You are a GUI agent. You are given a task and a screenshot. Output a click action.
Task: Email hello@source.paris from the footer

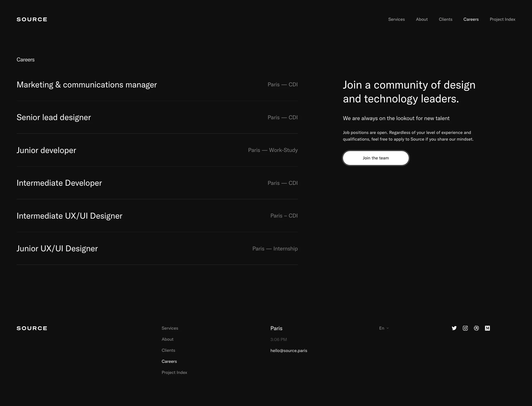289,351
